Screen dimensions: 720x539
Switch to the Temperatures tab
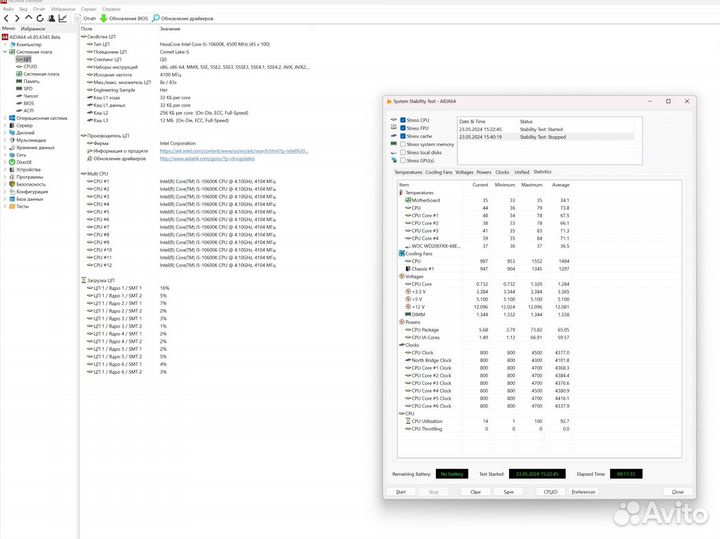pyautogui.click(x=408, y=172)
